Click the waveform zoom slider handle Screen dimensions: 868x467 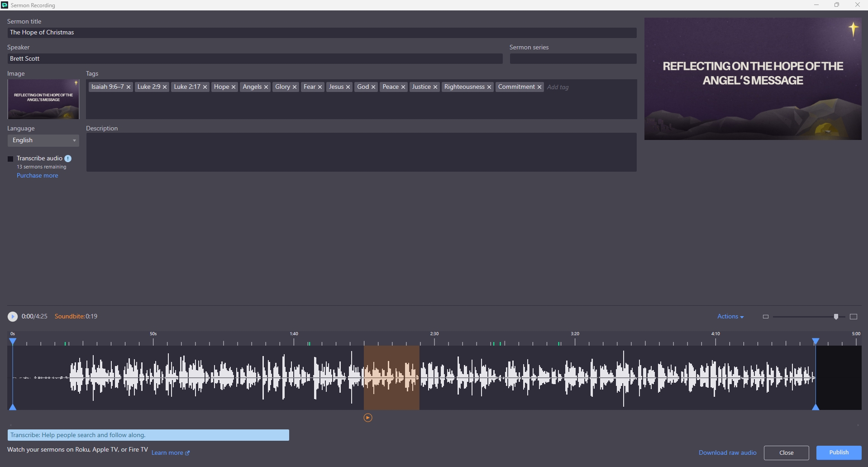point(836,317)
